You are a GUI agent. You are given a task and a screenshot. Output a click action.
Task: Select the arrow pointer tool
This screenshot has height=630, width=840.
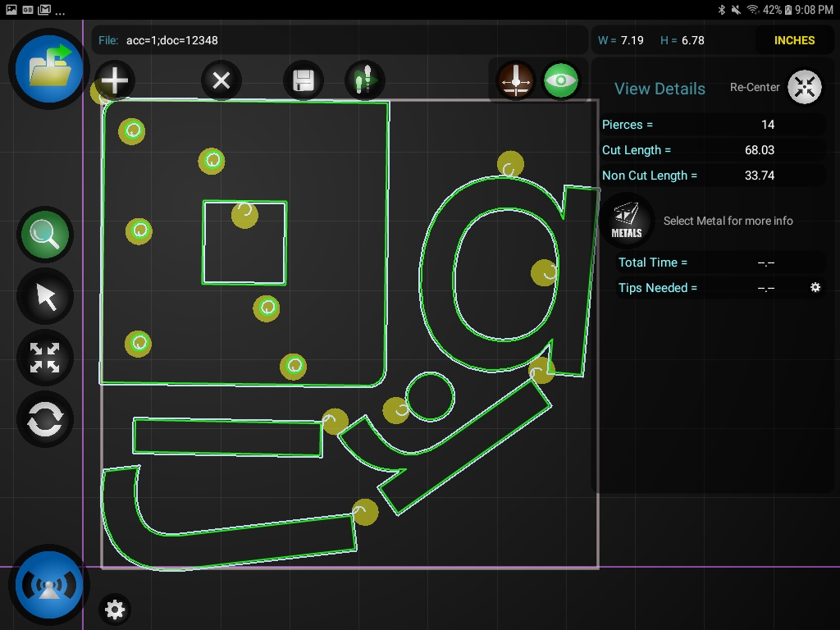45,297
